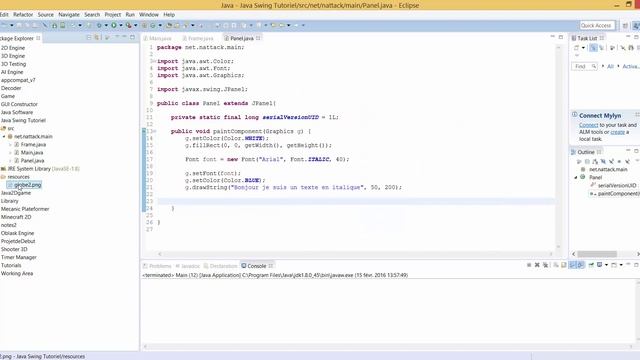Click the Run External Tools toolbar icon
Viewport: 640px width, 360px height.
(128, 25)
